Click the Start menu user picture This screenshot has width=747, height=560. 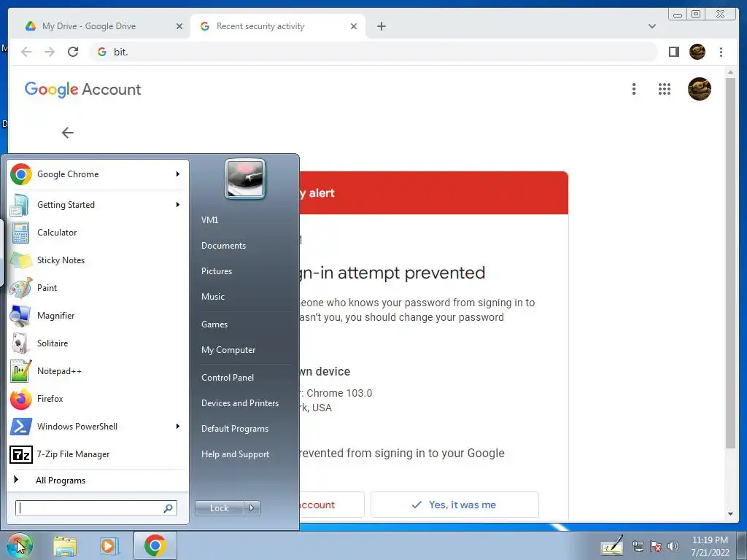(245, 179)
